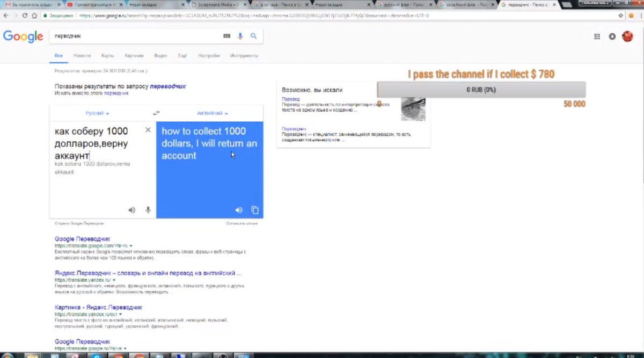
Task: Copy the translation with the copy icon
Action: click(255, 210)
